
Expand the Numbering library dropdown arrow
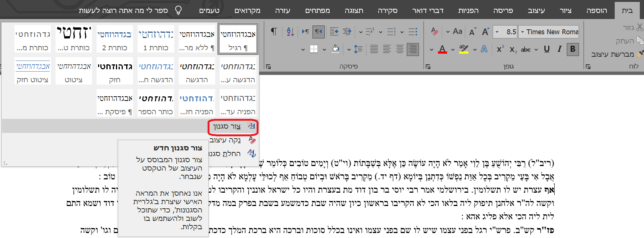pos(381,32)
